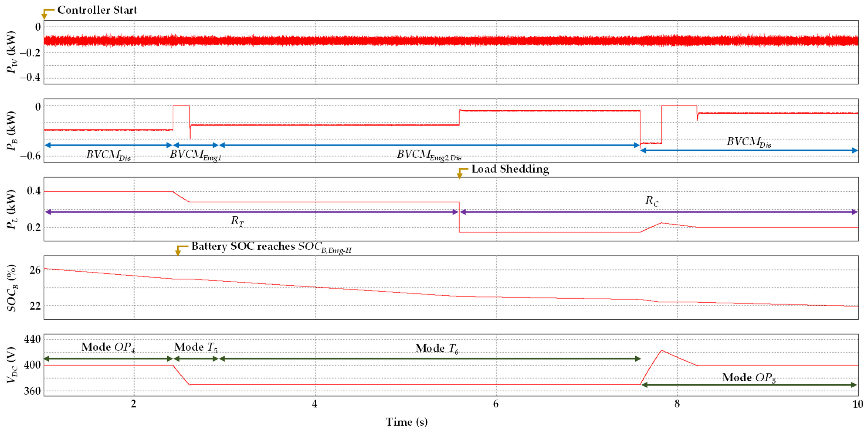Image resolution: width=868 pixels, height=431 pixels.
Task: Click the 'Mode T6' label
Action: tap(437, 349)
